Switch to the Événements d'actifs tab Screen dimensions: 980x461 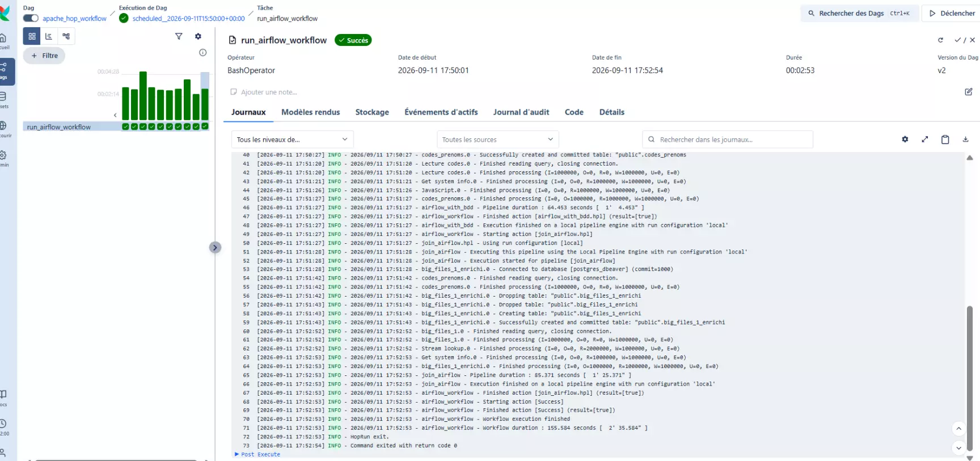pyautogui.click(x=441, y=112)
